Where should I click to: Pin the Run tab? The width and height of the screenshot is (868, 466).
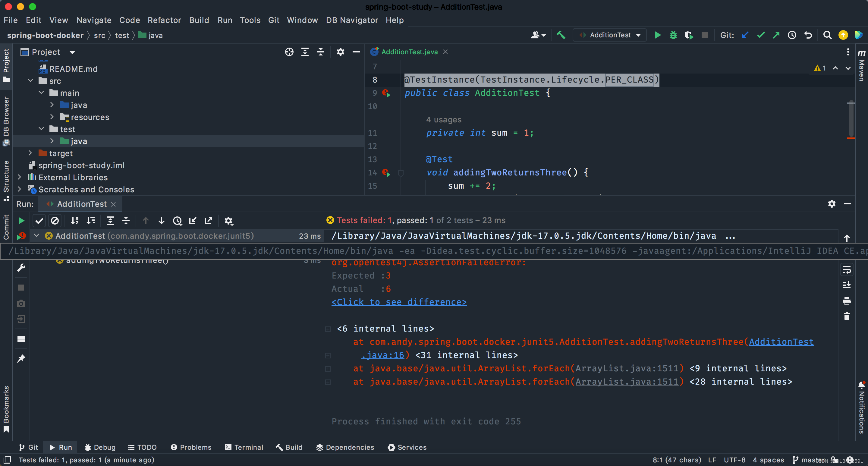click(21, 358)
